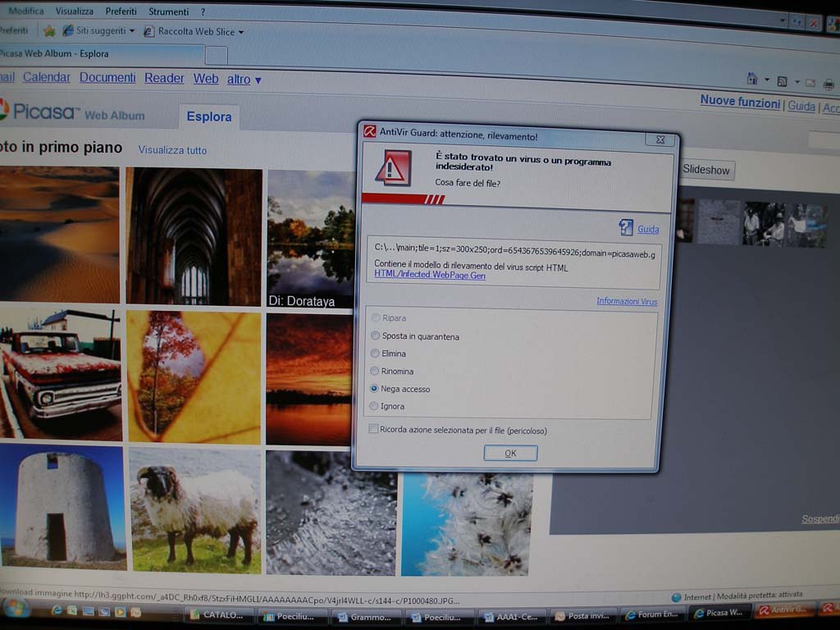Click the Home icon in browser toolbar
This screenshot has height=630, width=840.
click(x=752, y=80)
